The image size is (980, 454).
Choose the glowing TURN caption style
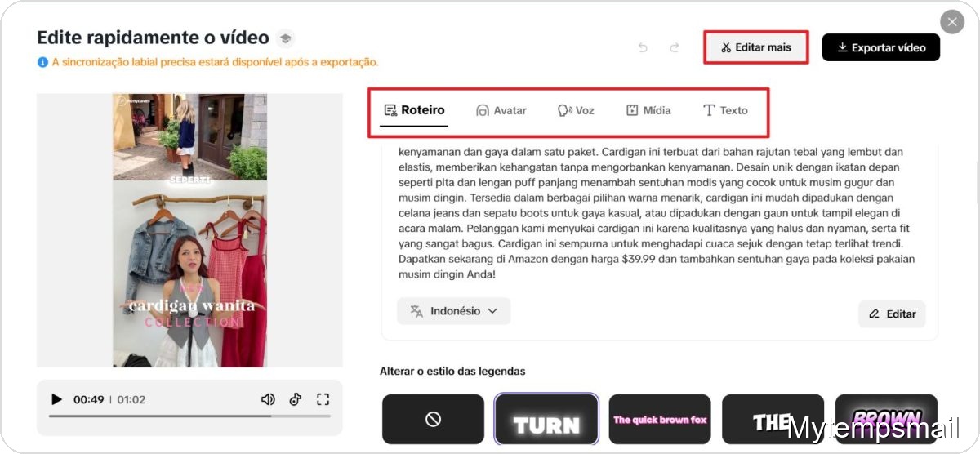pyautogui.click(x=546, y=419)
